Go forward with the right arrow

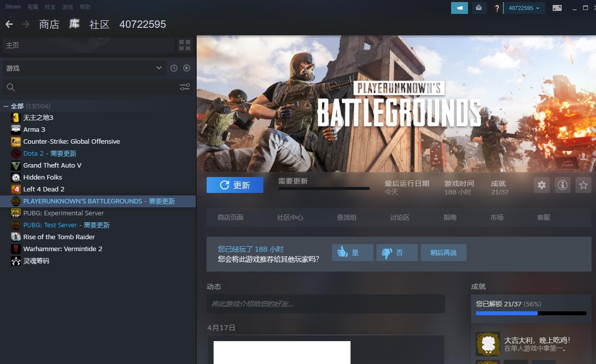coord(25,24)
